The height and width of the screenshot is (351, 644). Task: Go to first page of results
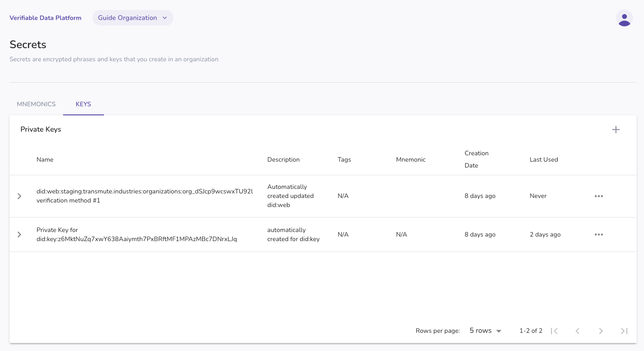click(x=554, y=331)
